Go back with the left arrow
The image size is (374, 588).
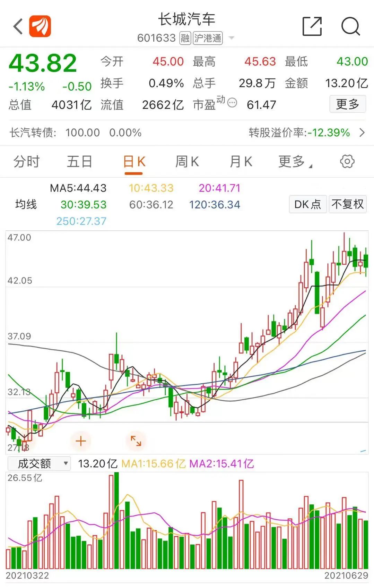[18, 26]
